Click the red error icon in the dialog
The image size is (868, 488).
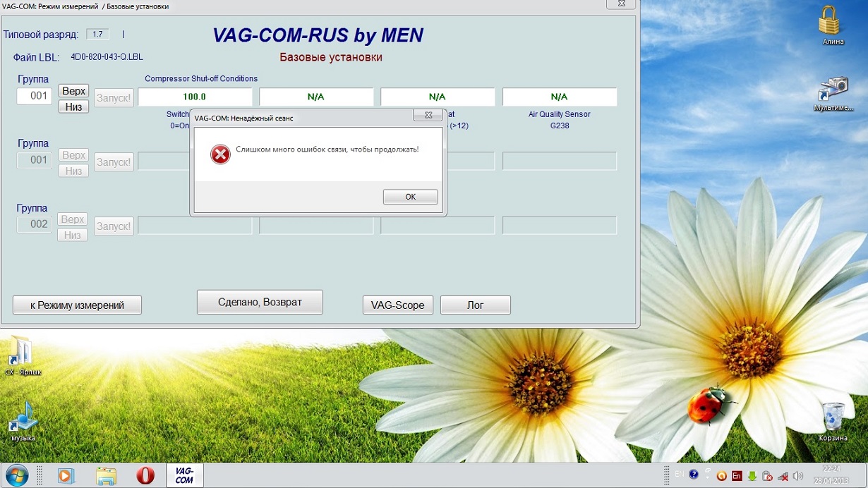[221, 154]
